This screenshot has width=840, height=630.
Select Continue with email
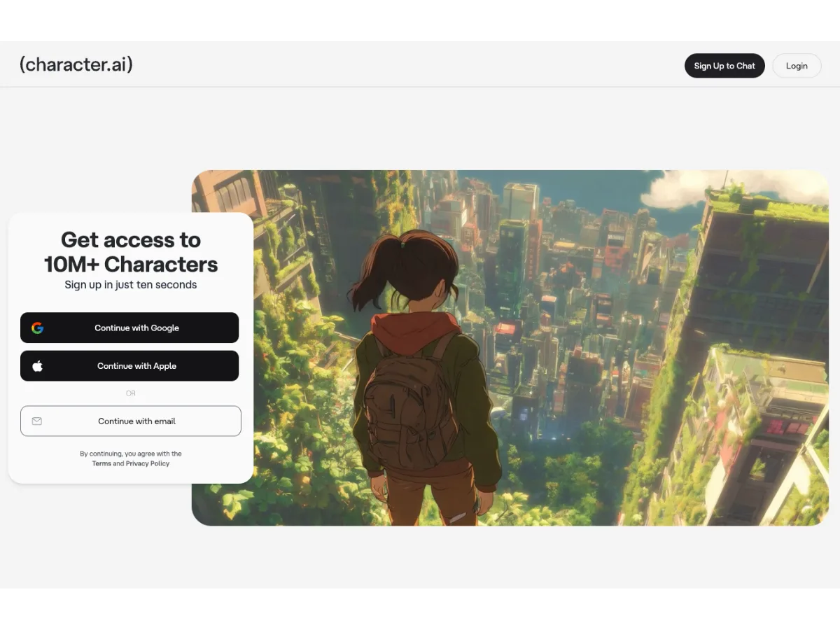point(131,421)
